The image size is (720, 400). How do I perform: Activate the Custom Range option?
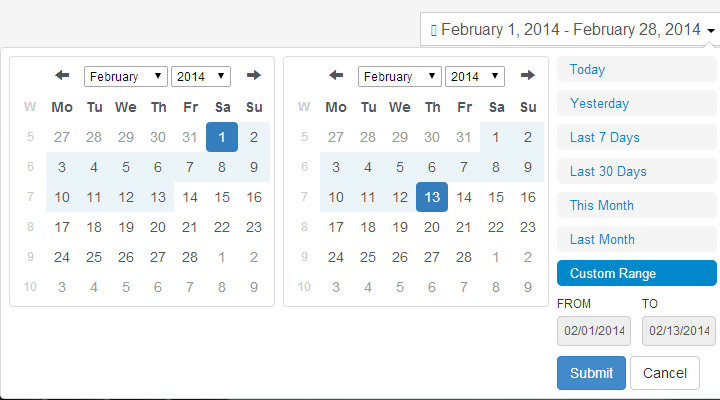636,273
